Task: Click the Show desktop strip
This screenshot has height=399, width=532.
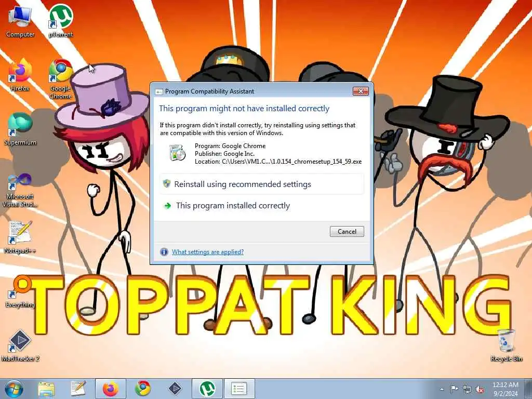Action: point(528,389)
